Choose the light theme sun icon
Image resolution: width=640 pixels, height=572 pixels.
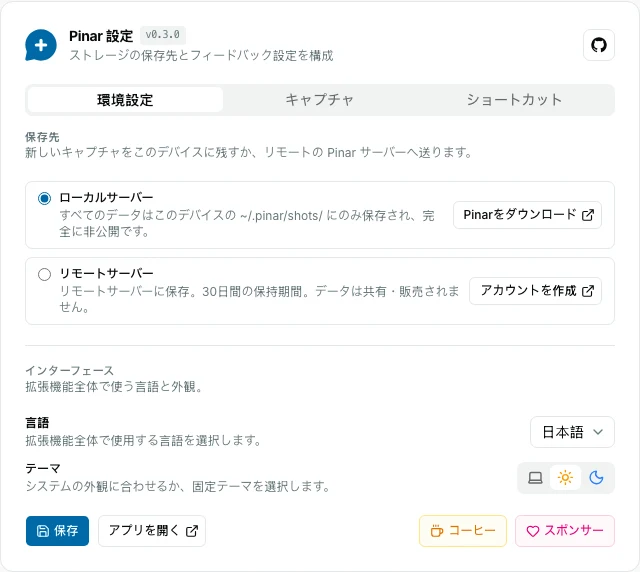coord(565,478)
